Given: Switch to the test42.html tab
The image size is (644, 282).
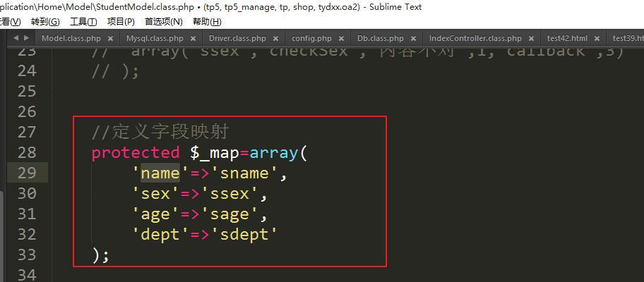Looking at the screenshot, I should 567,39.
